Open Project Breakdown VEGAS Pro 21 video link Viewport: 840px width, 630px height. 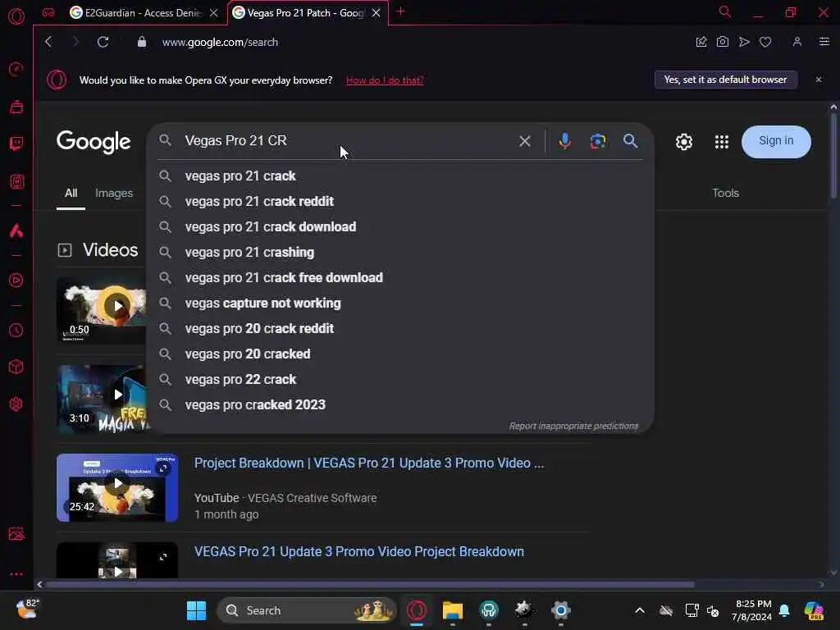click(369, 463)
